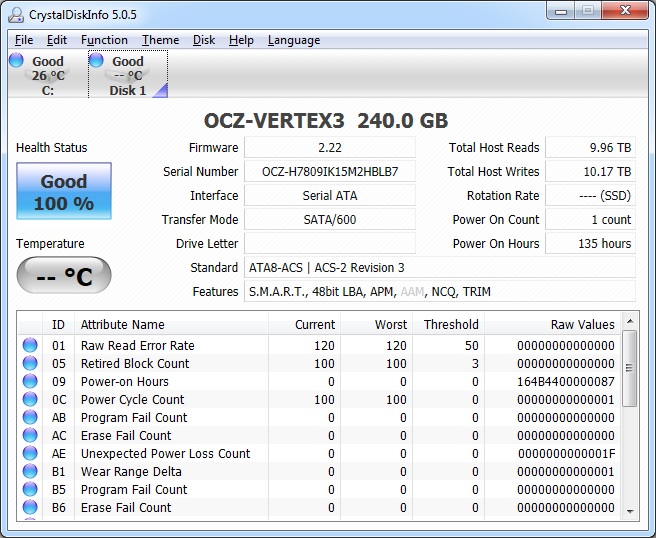Image resolution: width=656 pixels, height=538 pixels.
Task: Click the attribute list scrollbar thumb
Action: click(x=629, y=368)
